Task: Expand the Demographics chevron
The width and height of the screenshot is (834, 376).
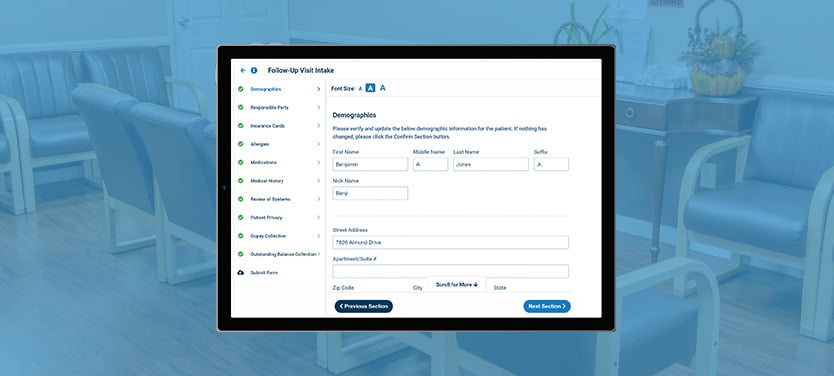Action: tap(319, 89)
